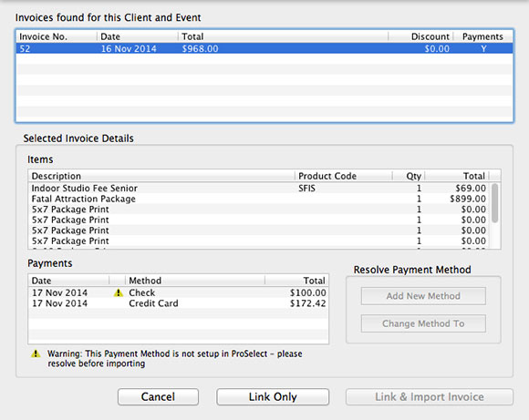
Task: Select invoice number 52 row
Action: [x=264, y=48]
